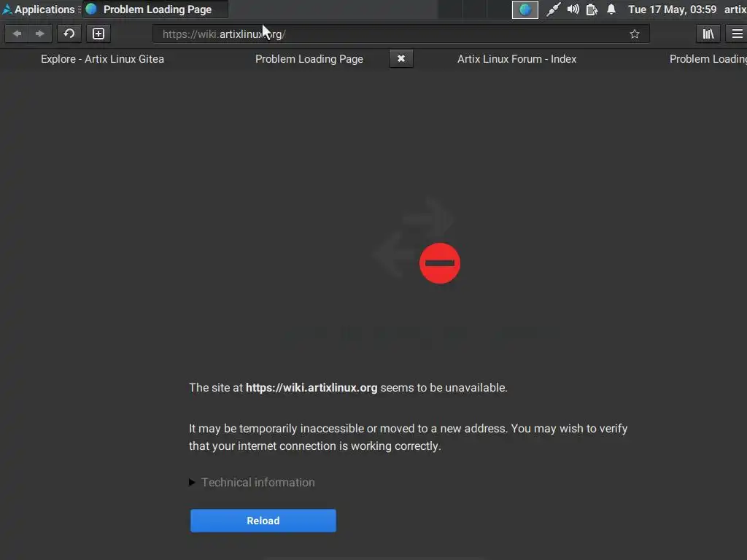This screenshot has width=747, height=560.
Task: Select the Problem Loading Page tab
Action: click(x=309, y=59)
